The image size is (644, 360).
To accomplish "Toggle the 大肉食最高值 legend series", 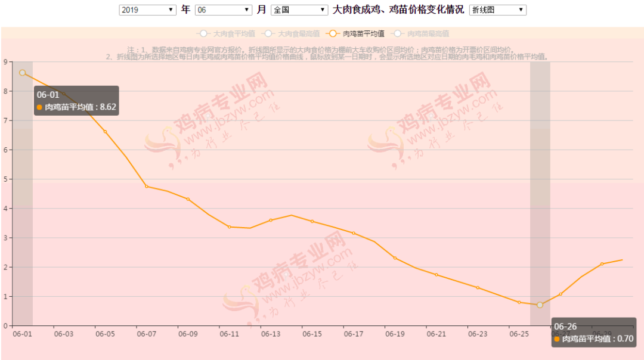I will [x=292, y=33].
